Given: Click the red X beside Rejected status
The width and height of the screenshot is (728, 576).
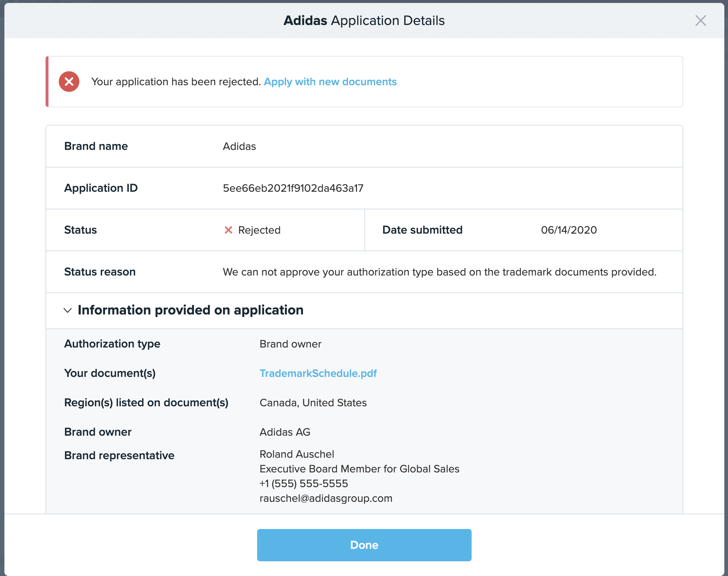Looking at the screenshot, I should [x=228, y=230].
